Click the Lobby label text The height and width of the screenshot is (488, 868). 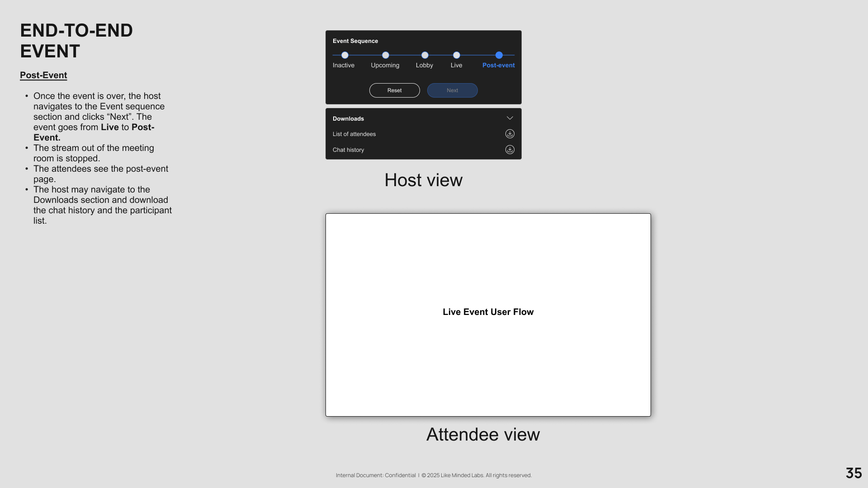[x=424, y=66]
